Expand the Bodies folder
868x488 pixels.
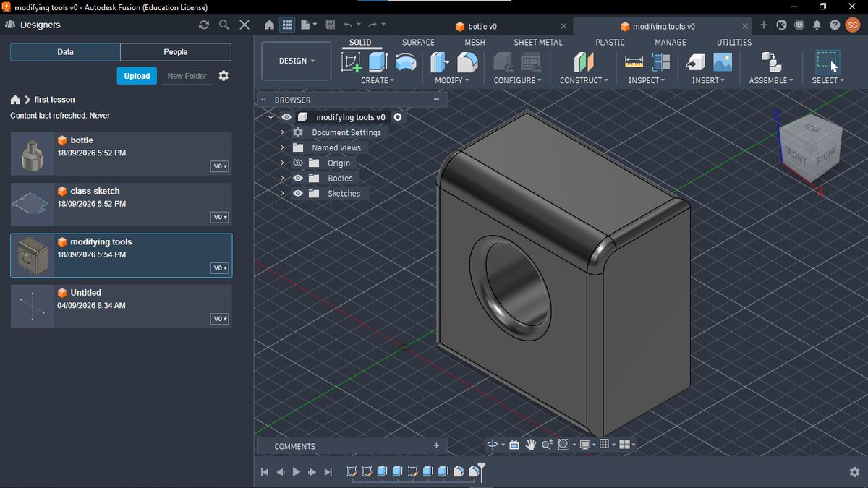pyautogui.click(x=282, y=179)
